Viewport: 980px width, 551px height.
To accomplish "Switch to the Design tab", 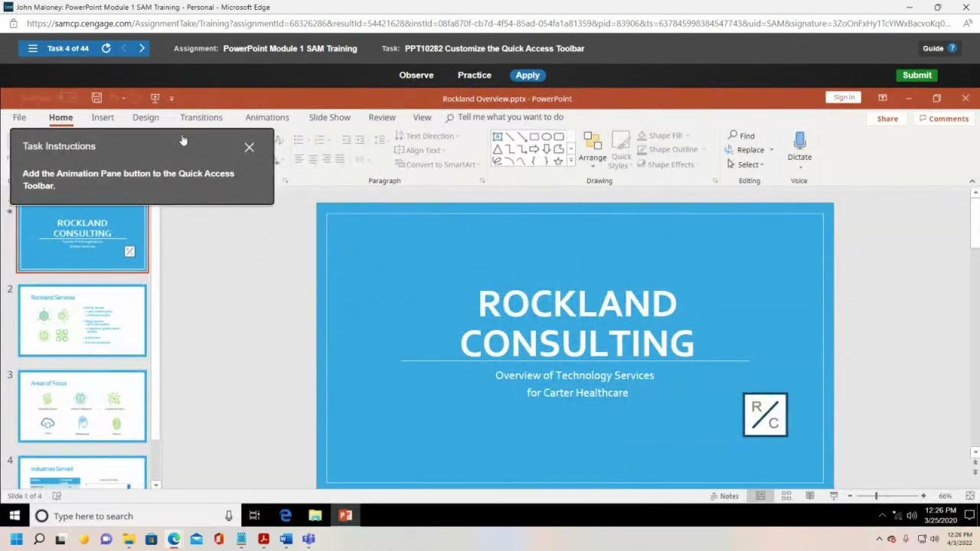I will 145,117.
